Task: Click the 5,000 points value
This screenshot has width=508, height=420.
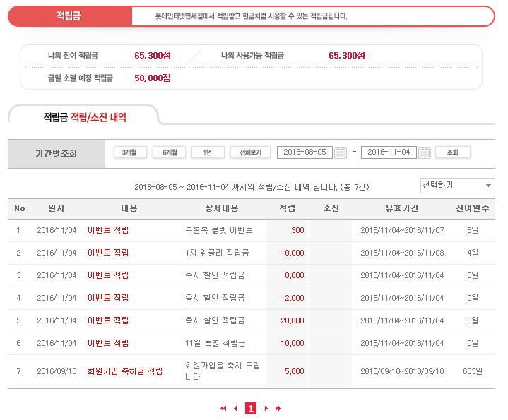Action: pyautogui.click(x=294, y=371)
